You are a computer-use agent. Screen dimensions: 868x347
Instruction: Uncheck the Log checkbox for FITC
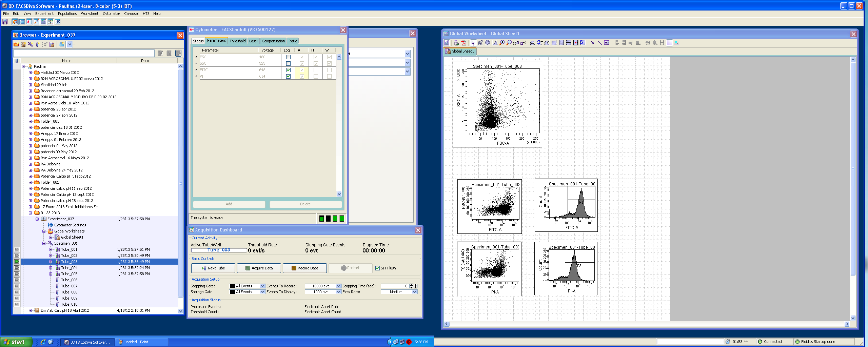(x=288, y=70)
